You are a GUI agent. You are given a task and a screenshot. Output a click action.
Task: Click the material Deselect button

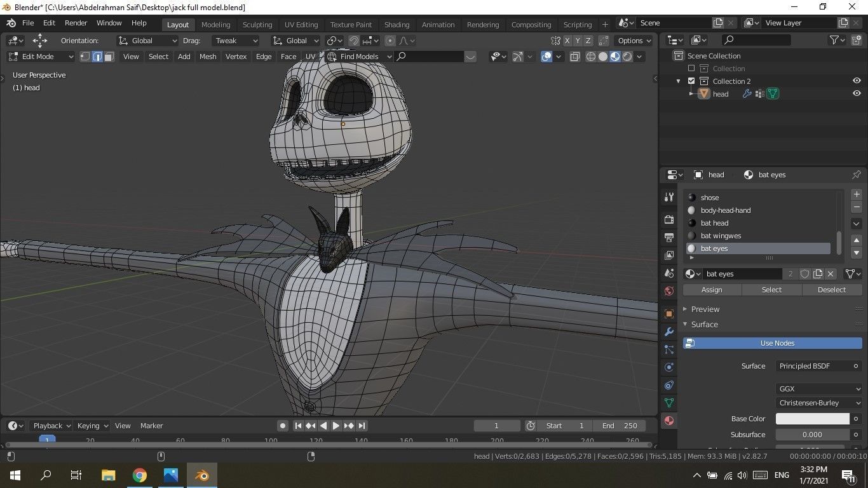[832, 290]
